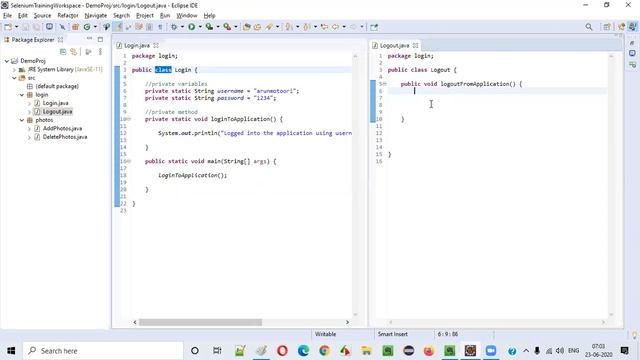640x360 pixels.
Task: Click the logoutFromApplication method name
Action: pos(475,84)
